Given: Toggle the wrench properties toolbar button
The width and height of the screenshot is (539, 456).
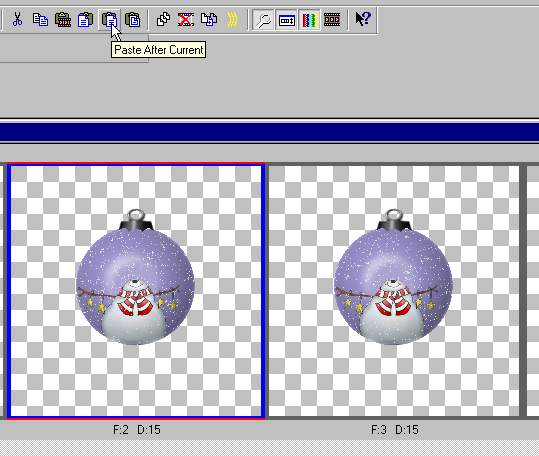Looking at the screenshot, I should pyautogui.click(x=263, y=20).
